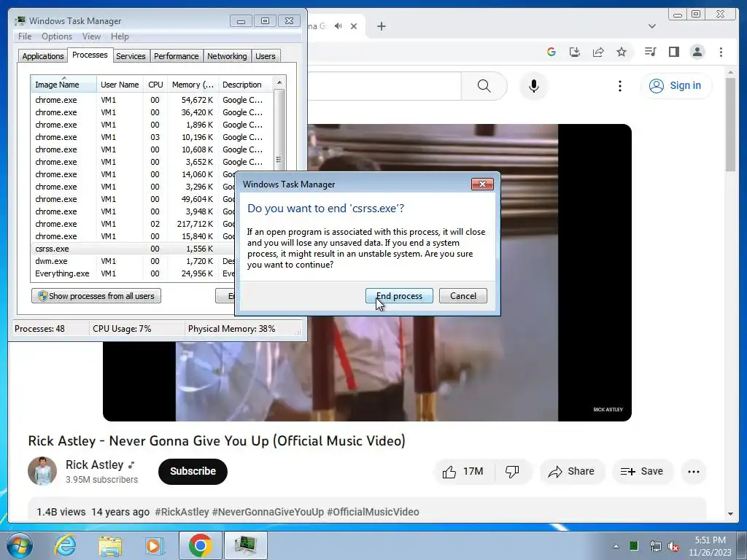Open Internet Explorer from taskbar
Screen dimensions: 747x560
tap(65, 545)
